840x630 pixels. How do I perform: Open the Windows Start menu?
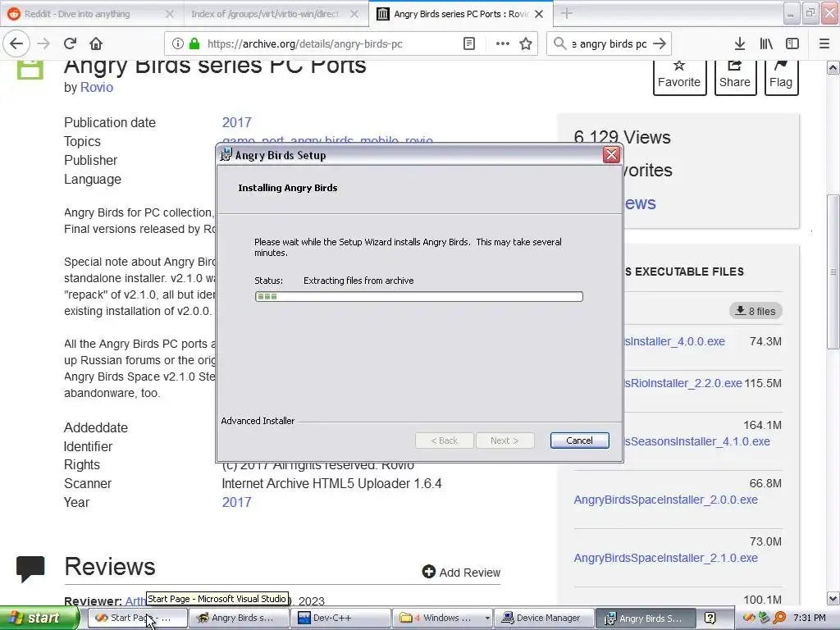click(39, 618)
